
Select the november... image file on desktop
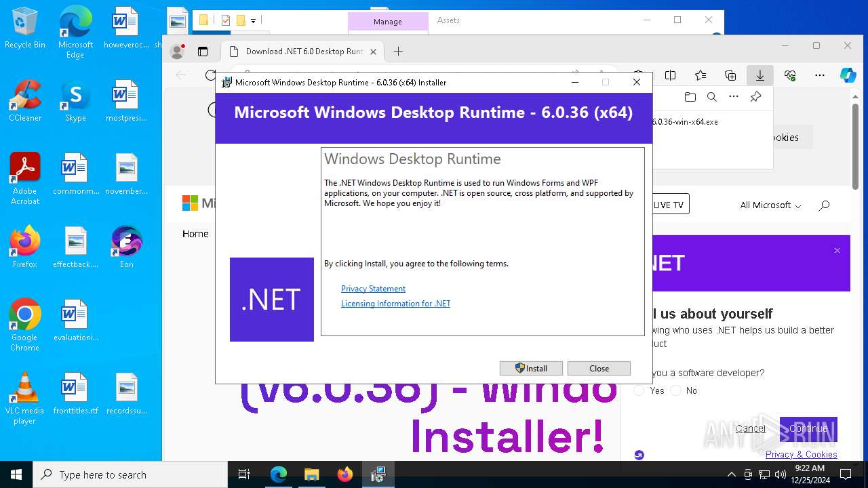coord(127,175)
